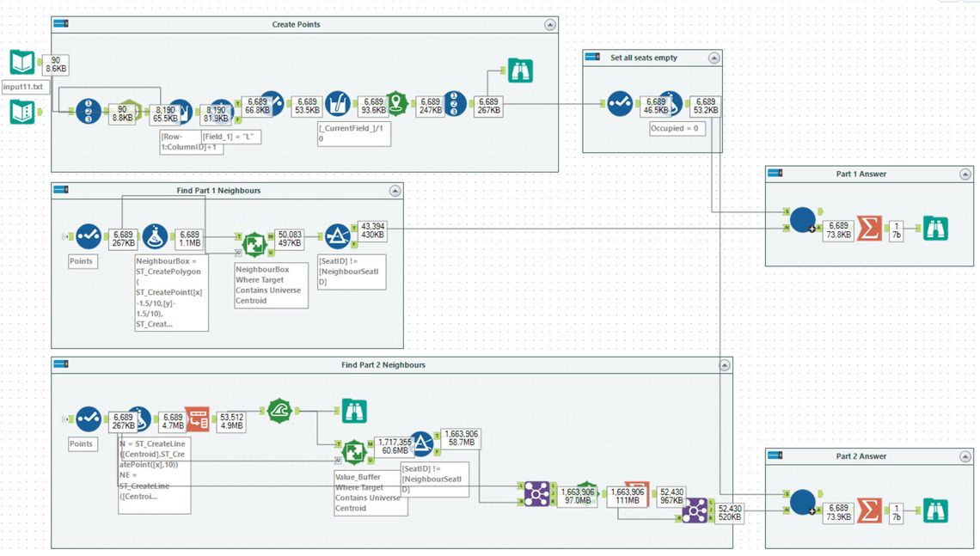Screen dimensions: 980x556
Task: Select the Create Points spatial tool
Action: click(x=395, y=104)
